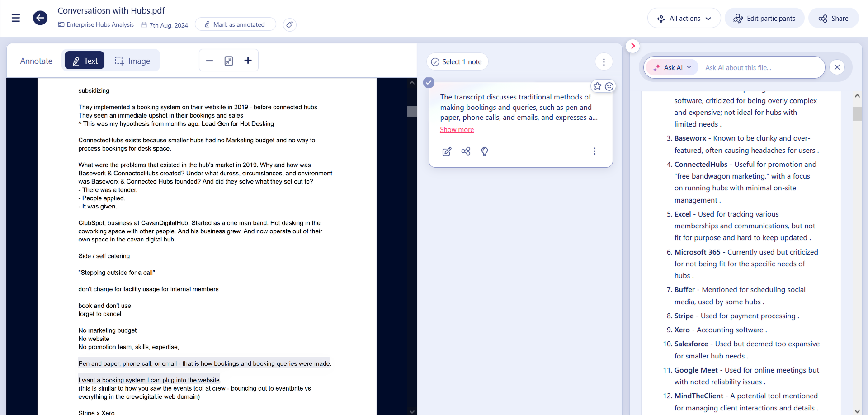Screen dimensions: 868x415
Task: Click the 'Stripe' item in AI list
Action: click(x=684, y=316)
